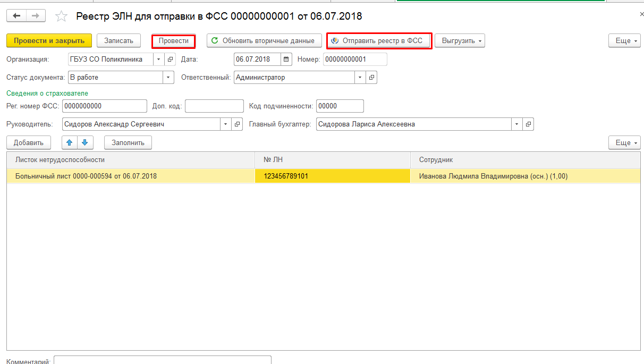Open the top Еще menu
Image resolution: width=644 pixels, height=364 pixels.
pyautogui.click(x=624, y=41)
